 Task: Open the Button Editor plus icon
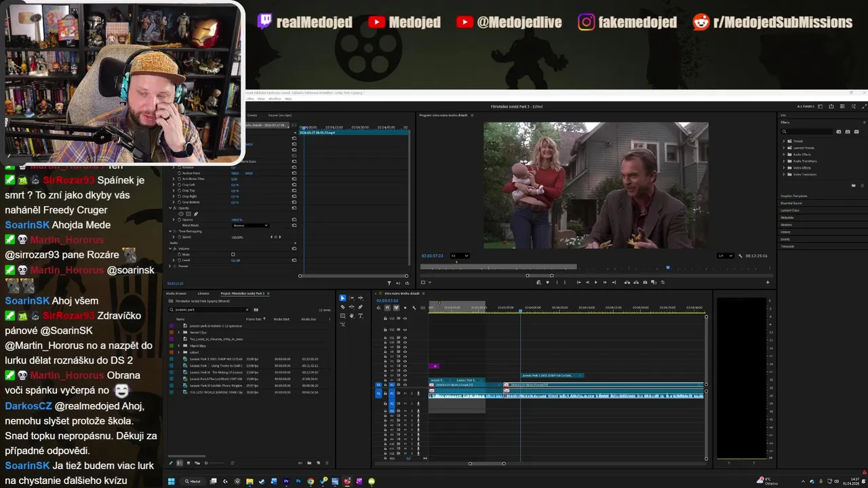(768, 282)
